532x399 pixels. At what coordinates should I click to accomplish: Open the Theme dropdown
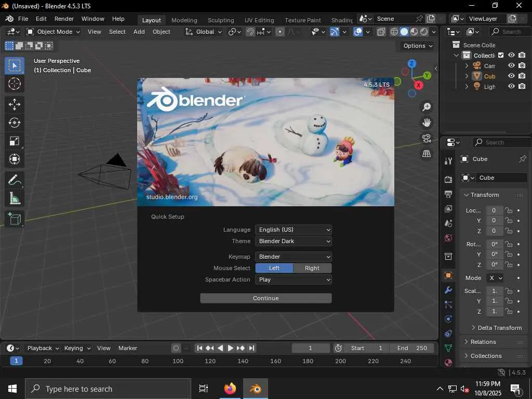[x=293, y=241]
